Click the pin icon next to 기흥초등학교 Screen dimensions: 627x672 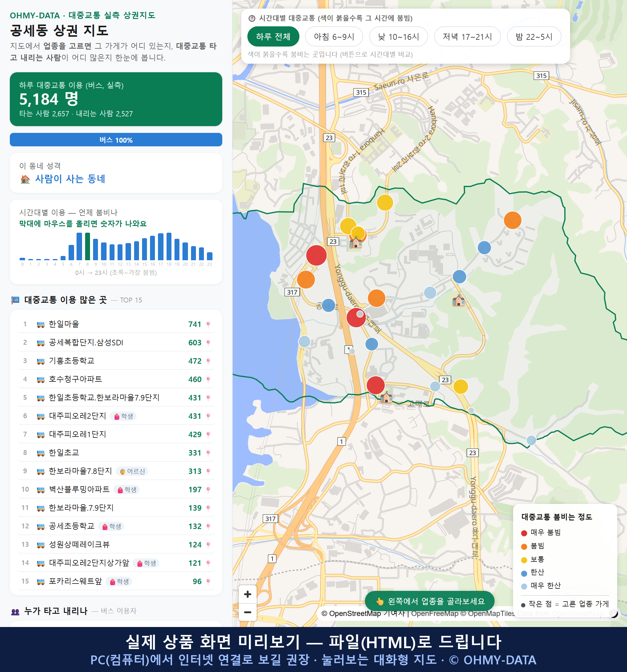[x=208, y=361]
